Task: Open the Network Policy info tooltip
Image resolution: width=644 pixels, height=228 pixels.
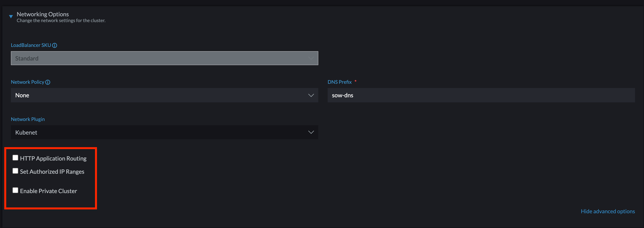Action: [48, 82]
